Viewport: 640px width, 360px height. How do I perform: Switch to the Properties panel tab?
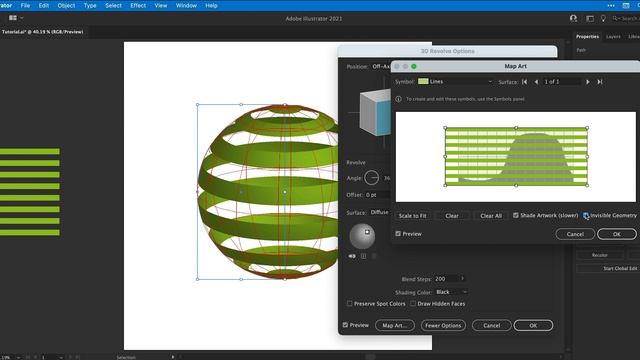tap(587, 36)
